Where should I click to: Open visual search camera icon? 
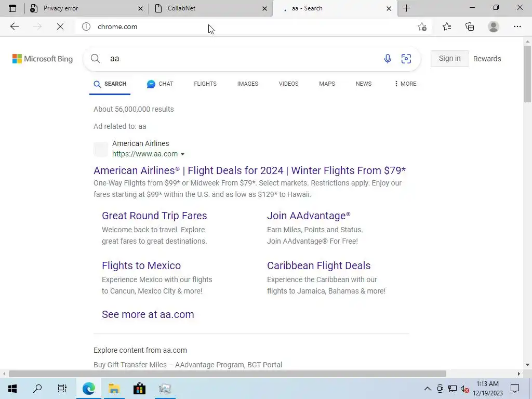pos(406,58)
